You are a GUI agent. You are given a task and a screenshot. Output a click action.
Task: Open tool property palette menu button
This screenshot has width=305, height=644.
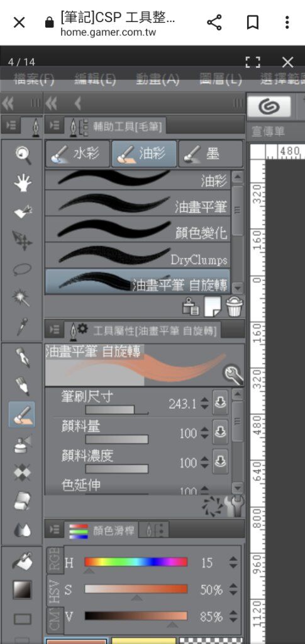coord(54,330)
